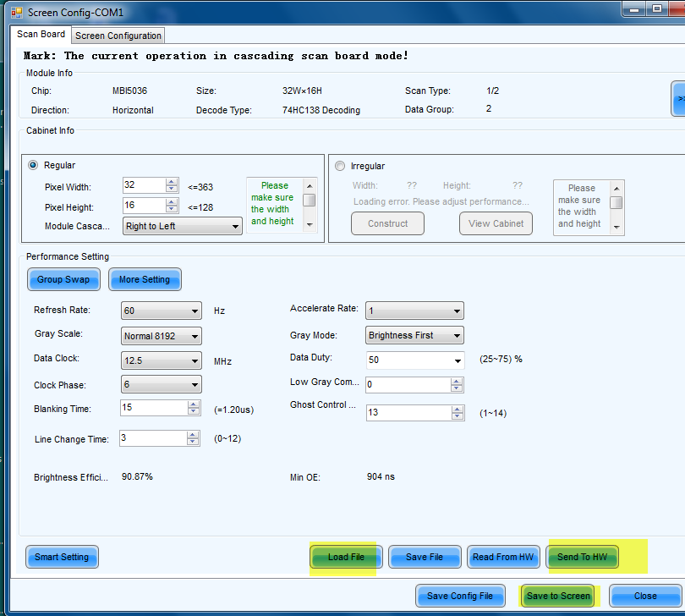The height and width of the screenshot is (616, 685).
Task: Click the Line Change Time input field
Action: 152,438
